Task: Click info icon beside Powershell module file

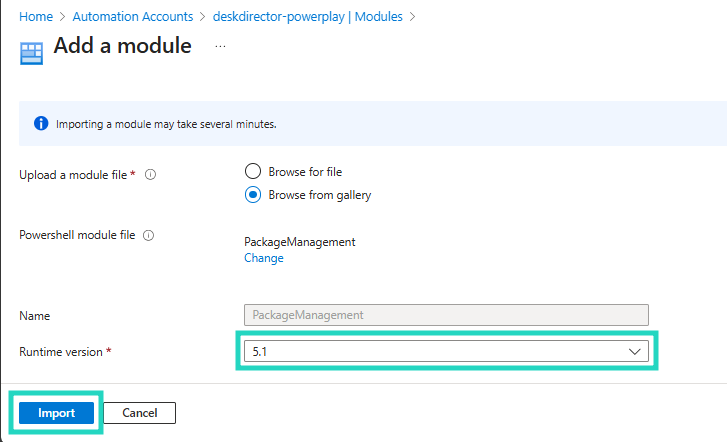Action: pyautogui.click(x=148, y=236)
